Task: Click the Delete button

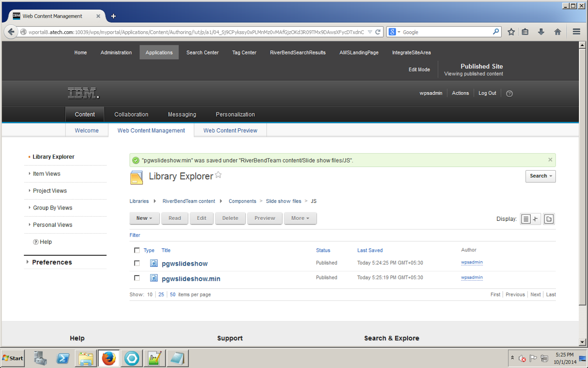Action: [x=230, y=218]
